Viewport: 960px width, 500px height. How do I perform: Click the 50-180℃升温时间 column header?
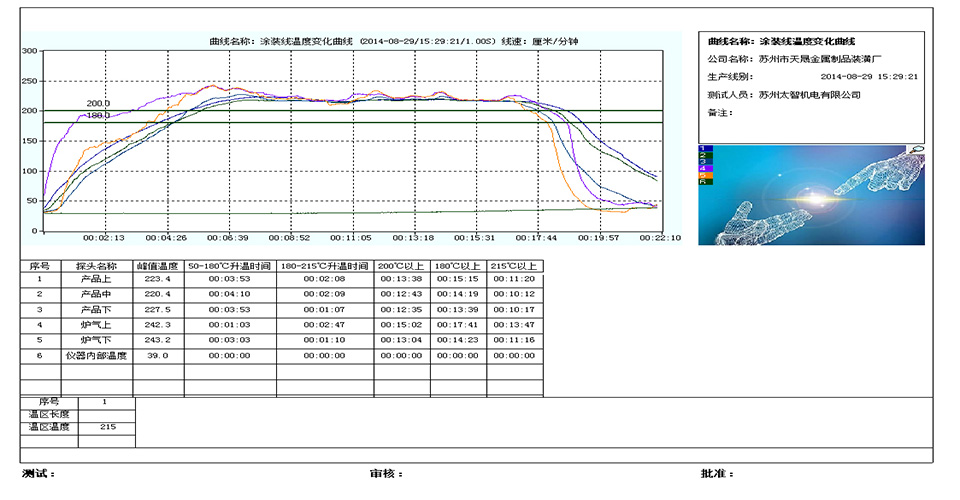[x=230, y=266]
